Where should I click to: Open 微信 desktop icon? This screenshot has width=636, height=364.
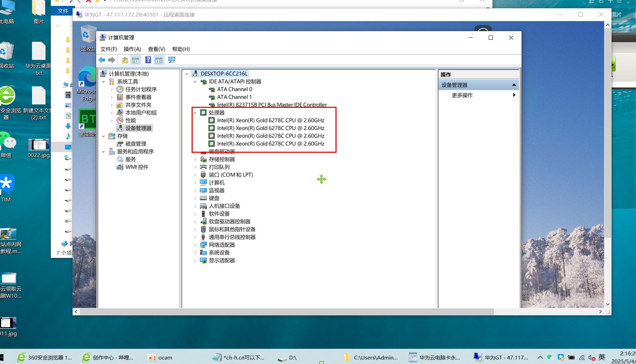pos(8,144)
